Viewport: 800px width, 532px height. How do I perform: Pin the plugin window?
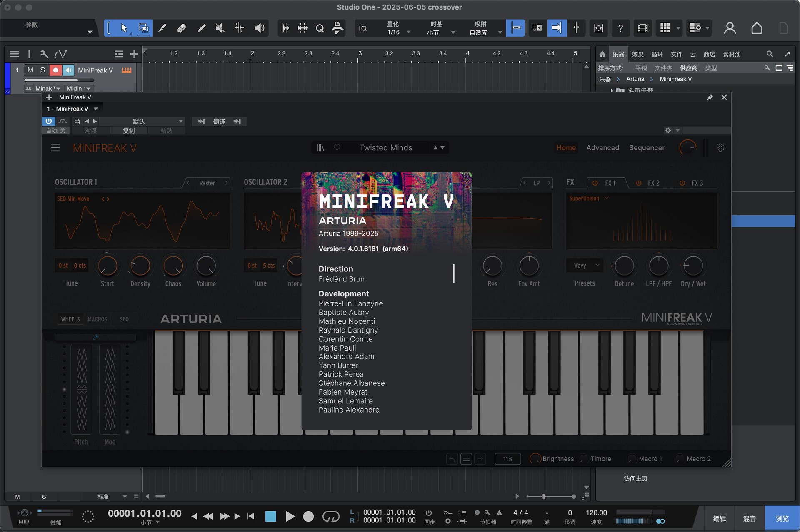click(710, 97)
